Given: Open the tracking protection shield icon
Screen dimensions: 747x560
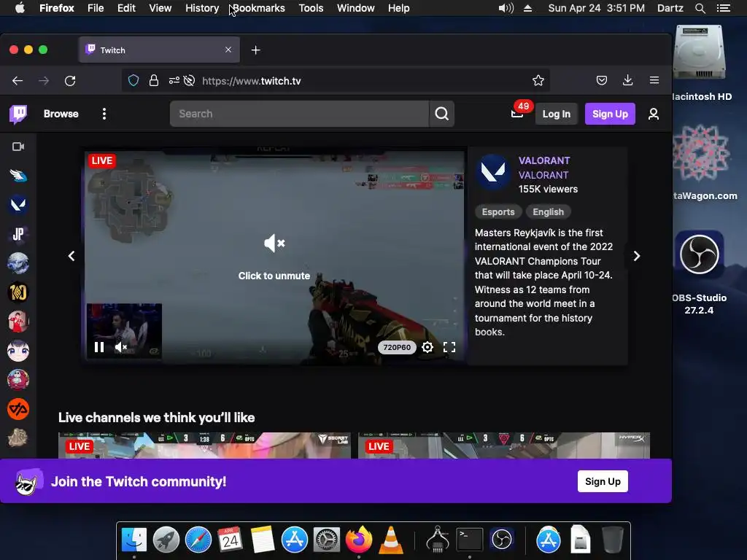Looking at the screenshot, I should tap(133, 81).
